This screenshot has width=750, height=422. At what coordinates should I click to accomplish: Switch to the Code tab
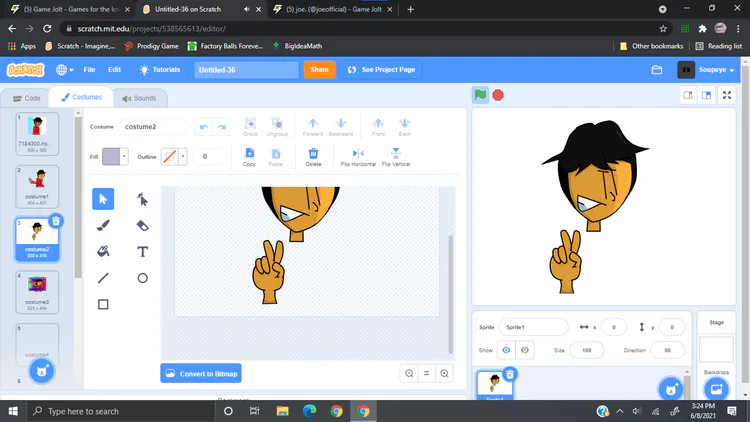coord(26,98)
